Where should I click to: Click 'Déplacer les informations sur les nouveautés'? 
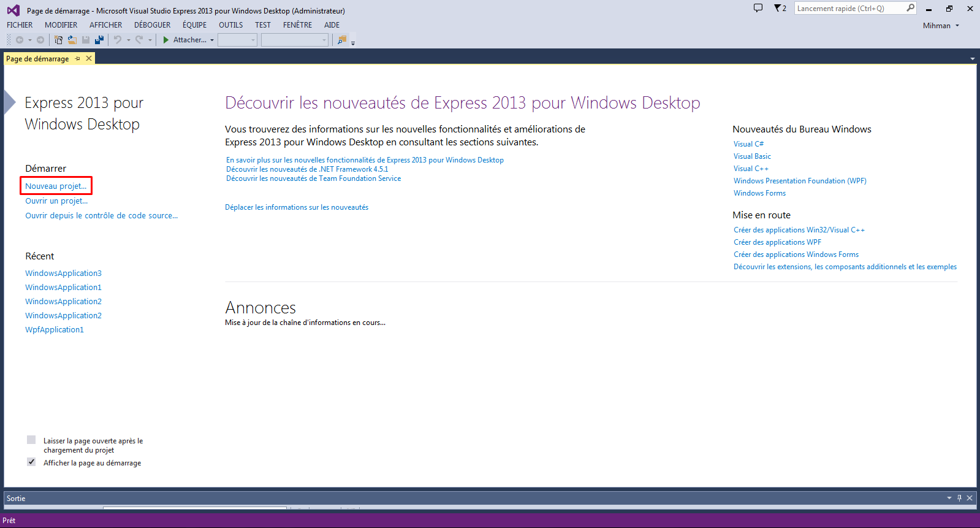[x=297, y=207]
